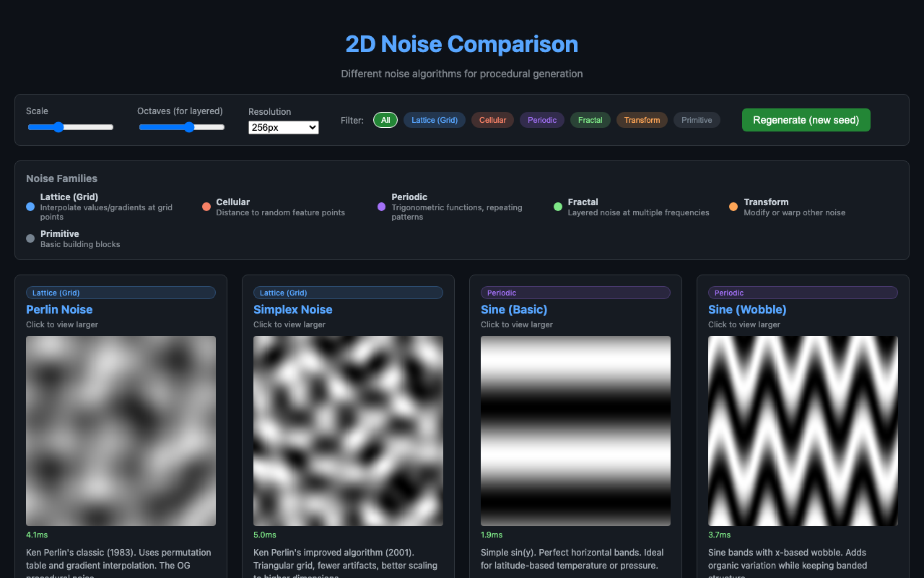The image size is (924, 578).
Task: Select the Cellular filter chip
Action: coord(492,120)
